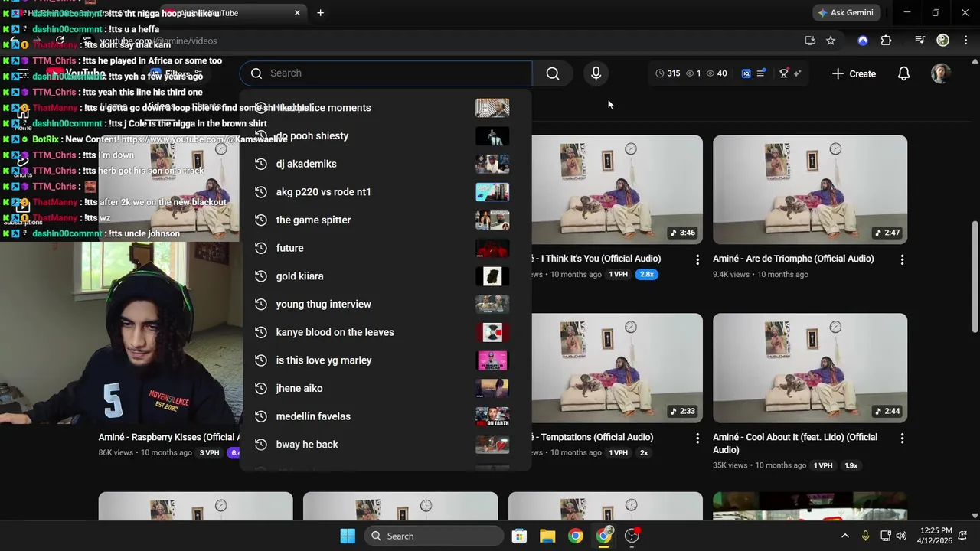Select 'future' search suggestion
The height and width of the screenshot is (551, 980).
[x=386, y=248]
